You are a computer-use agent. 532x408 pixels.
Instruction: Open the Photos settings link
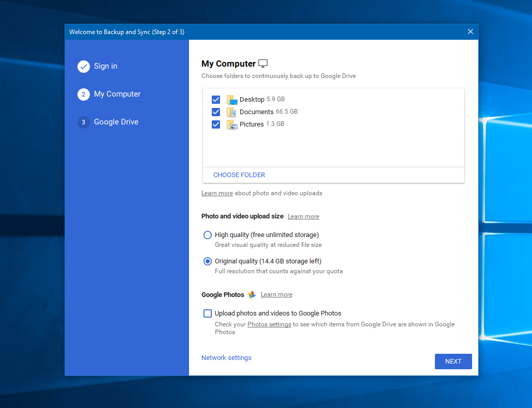(x=270, y=324)
